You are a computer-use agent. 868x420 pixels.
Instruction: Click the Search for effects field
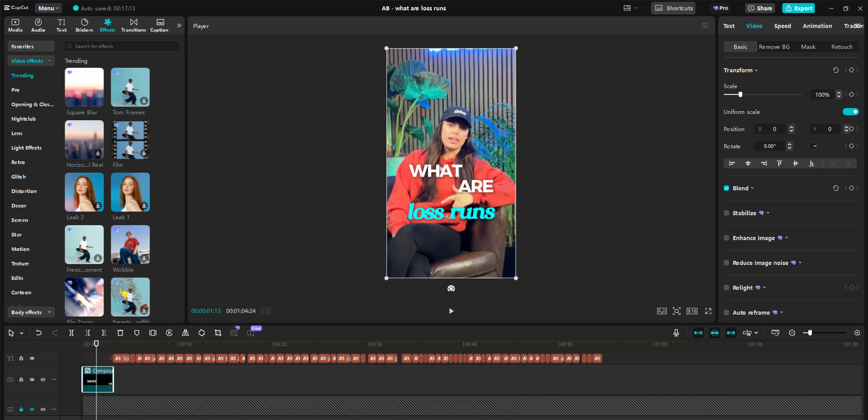[121, 46]
